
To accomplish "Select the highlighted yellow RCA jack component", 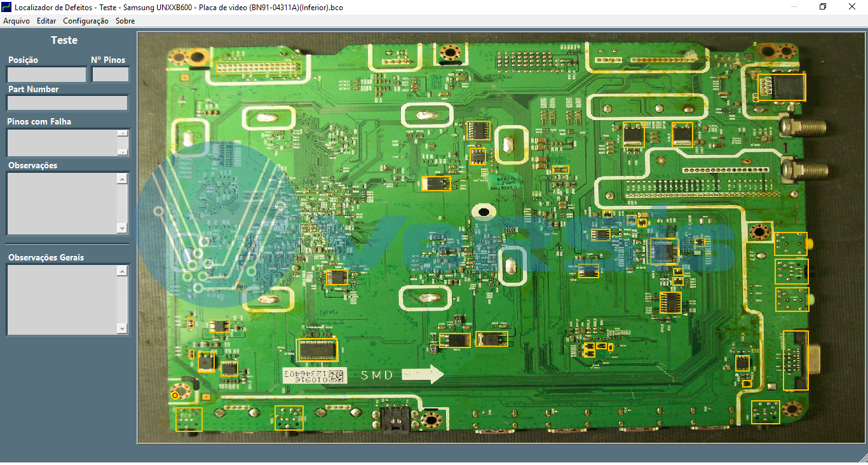I will point(791,244).
